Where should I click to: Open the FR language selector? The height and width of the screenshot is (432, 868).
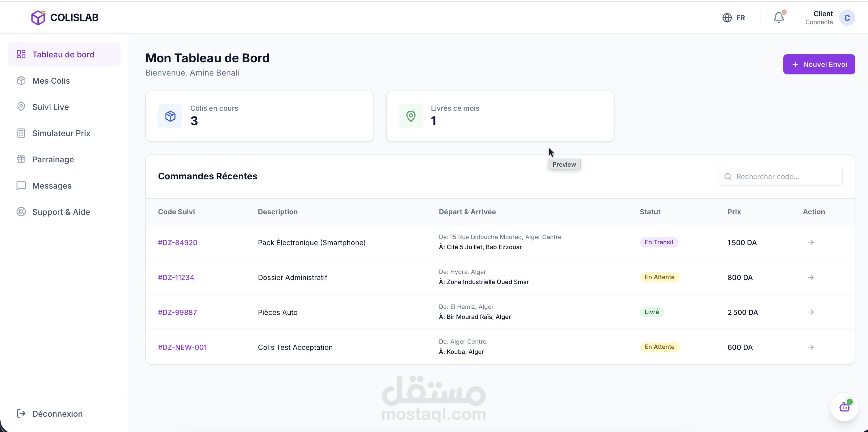[734, 18]
